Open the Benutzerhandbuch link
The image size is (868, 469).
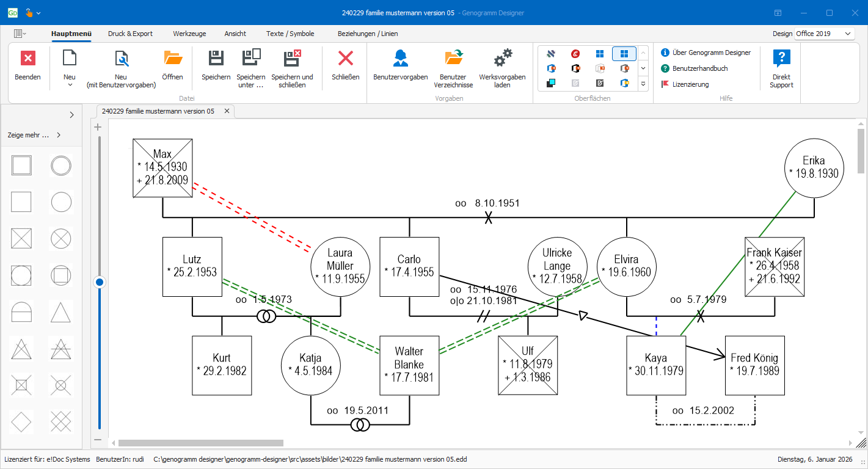(x=699, y=68)
